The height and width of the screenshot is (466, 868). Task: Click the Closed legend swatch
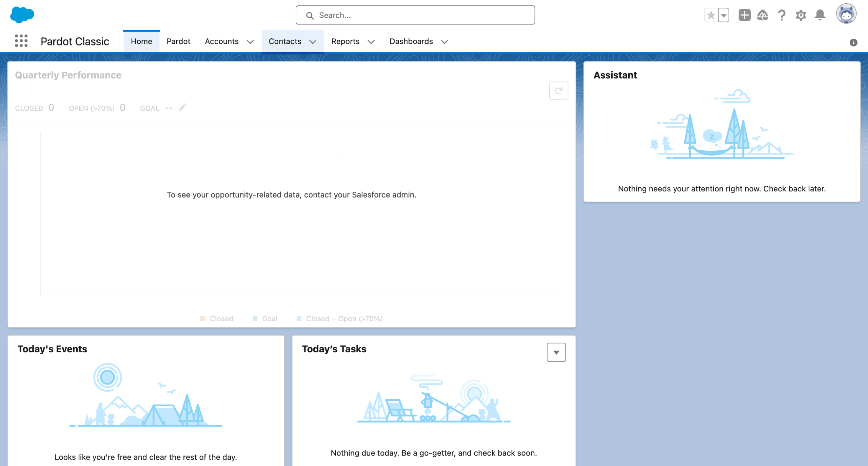click(x=202, y=318)
